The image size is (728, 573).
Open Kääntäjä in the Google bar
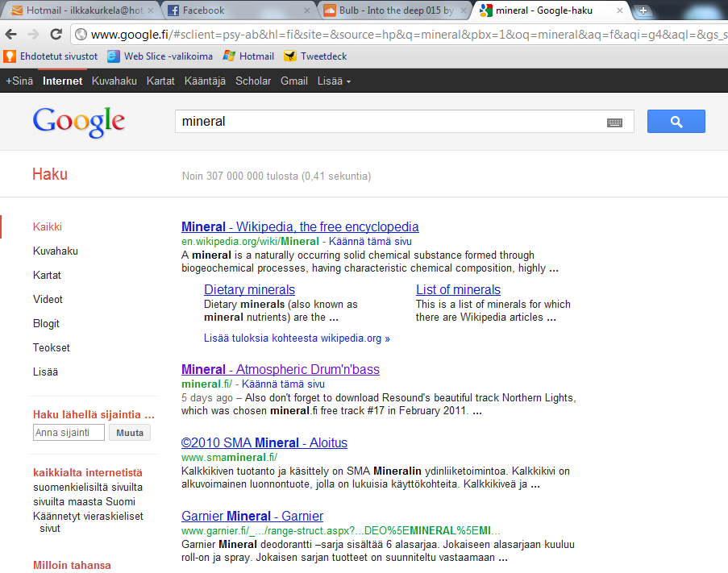205,81
